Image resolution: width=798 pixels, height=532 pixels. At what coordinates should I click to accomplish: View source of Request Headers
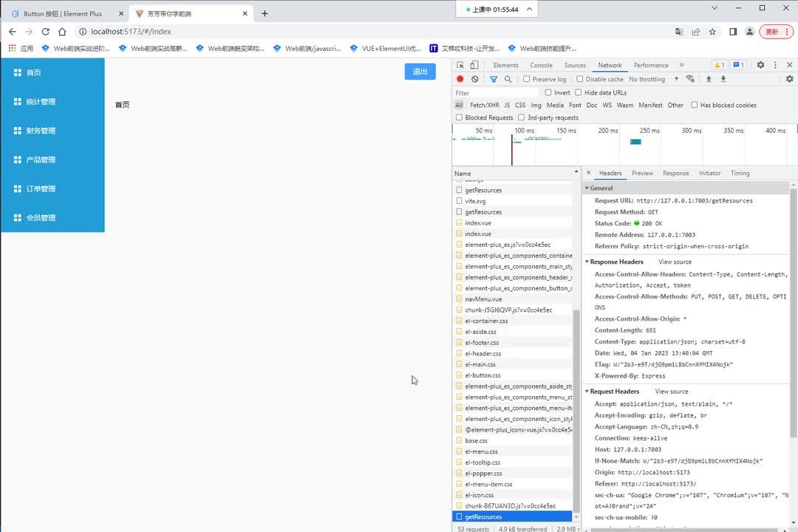(x=671, y=392)
